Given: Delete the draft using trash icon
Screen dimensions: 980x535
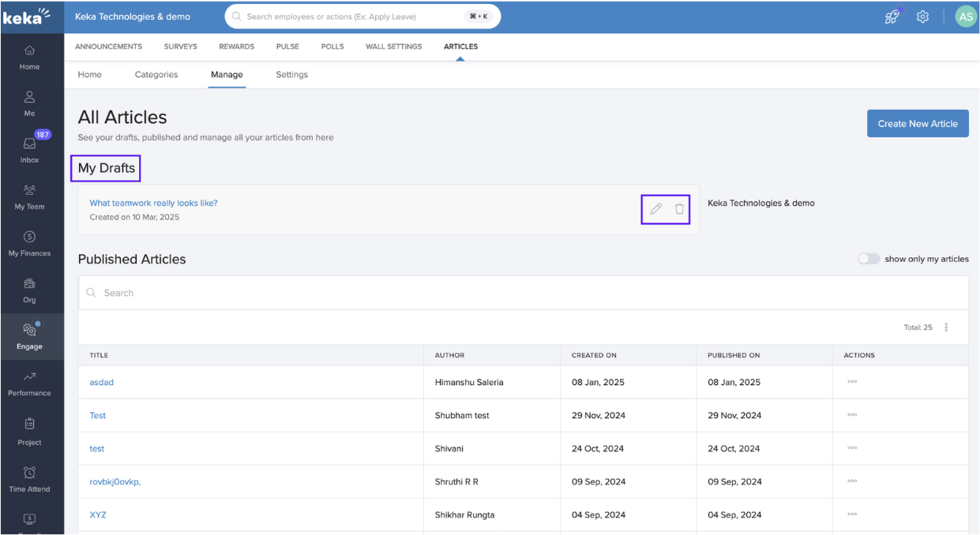Looking at the screenshot, I should 679,209.
